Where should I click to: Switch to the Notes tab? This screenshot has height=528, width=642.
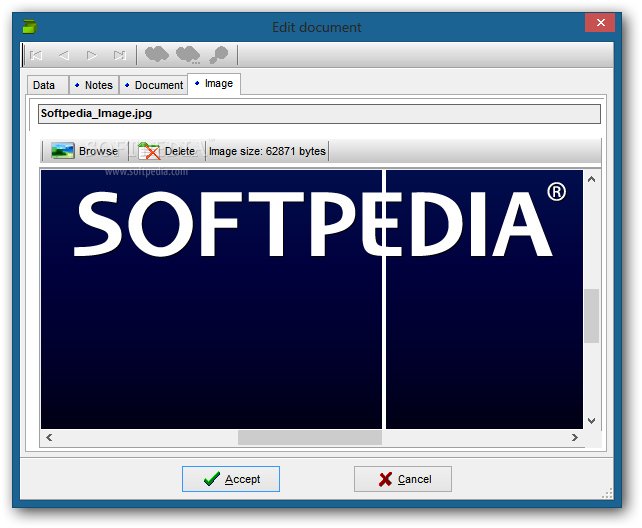[x=94, y=85]
